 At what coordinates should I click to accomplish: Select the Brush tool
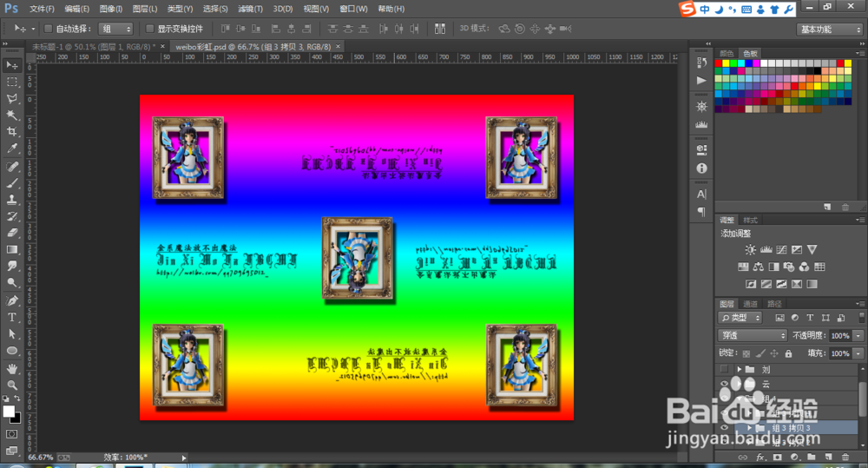[x=11, y=183]
